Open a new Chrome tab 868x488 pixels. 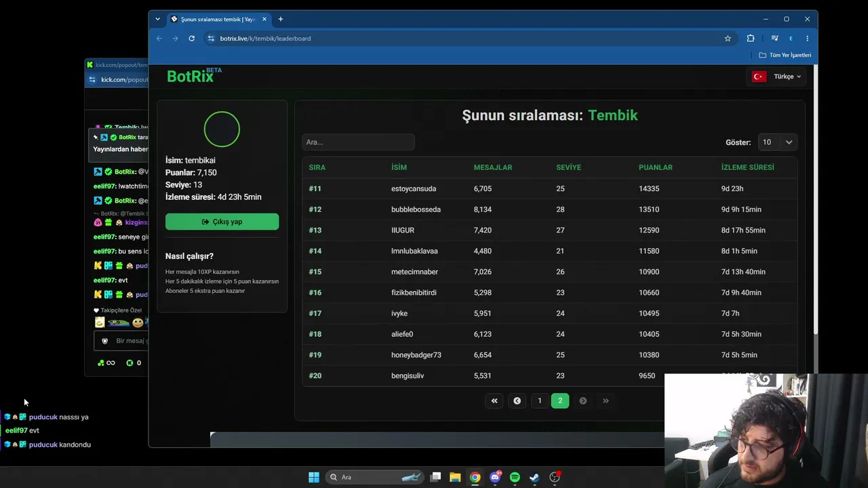click(281, 19)
